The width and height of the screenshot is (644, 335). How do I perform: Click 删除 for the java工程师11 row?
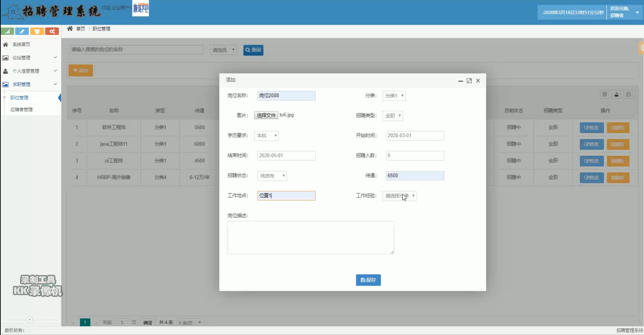618,144
